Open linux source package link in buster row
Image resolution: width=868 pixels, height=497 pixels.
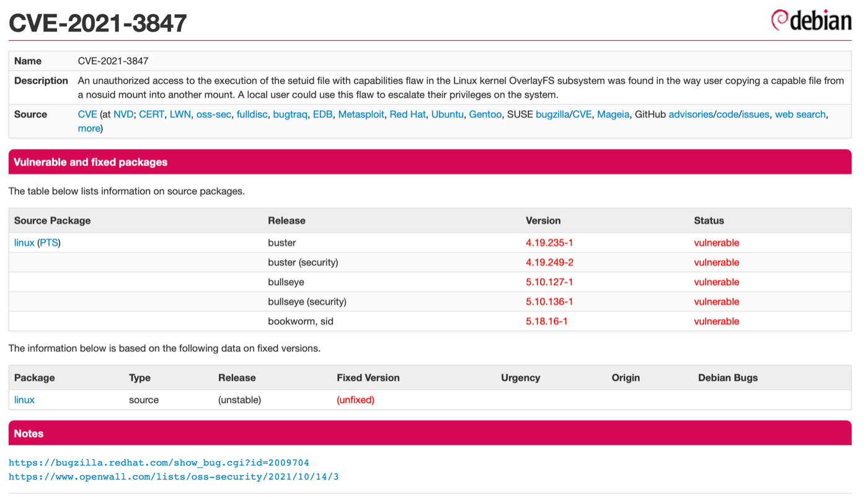tap(24, 242)
